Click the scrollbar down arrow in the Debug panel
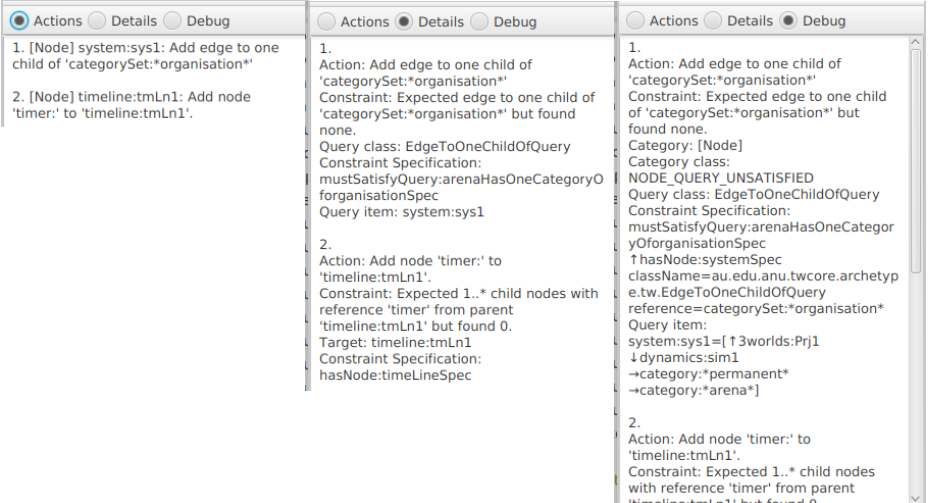 pyautogui.click(x=916, y=498)
